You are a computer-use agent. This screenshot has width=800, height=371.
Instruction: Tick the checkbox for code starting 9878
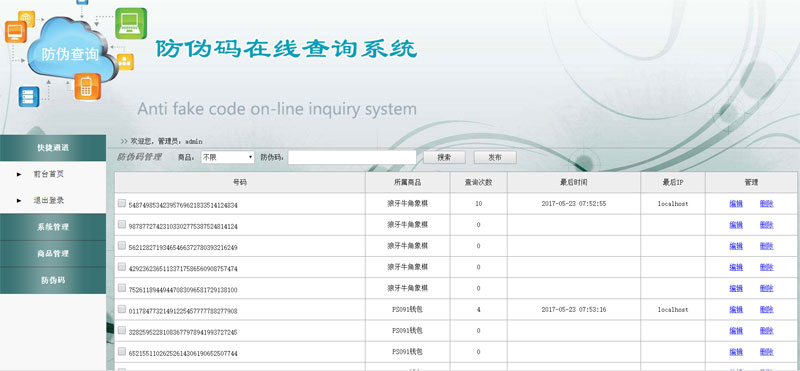122,224
